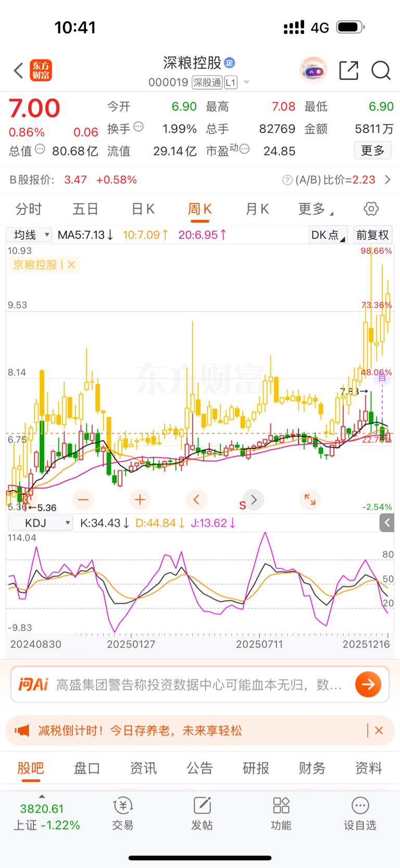Open the 盘口 tab
The width and height of the screenshot is (400, 868).
[x=87, y=768]
